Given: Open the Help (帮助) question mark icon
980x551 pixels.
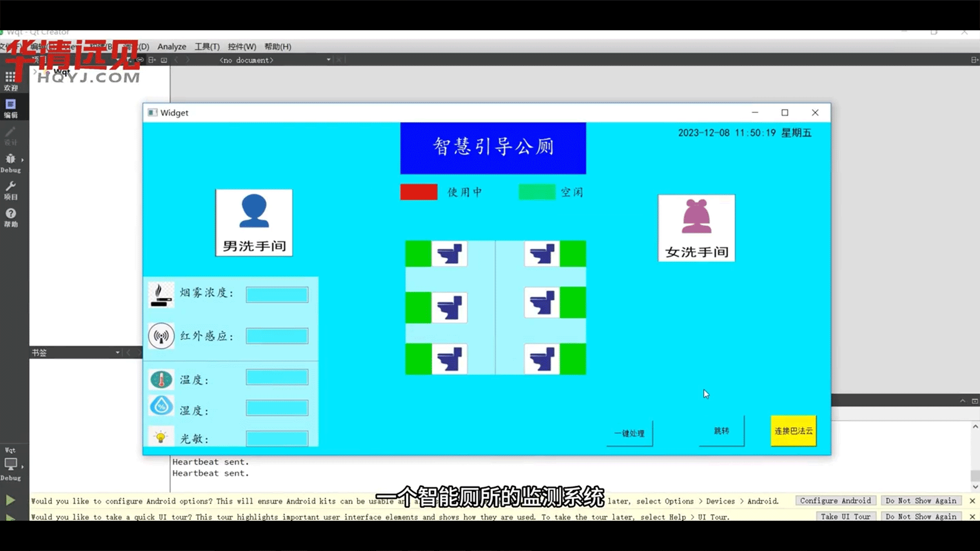Looking at the screenshot, I should click(11, 217).
